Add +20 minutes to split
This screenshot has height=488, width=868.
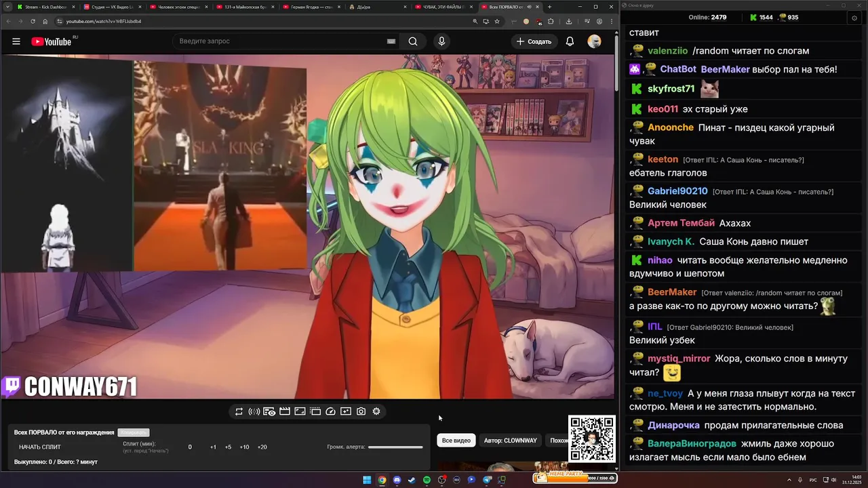point(262,447)
